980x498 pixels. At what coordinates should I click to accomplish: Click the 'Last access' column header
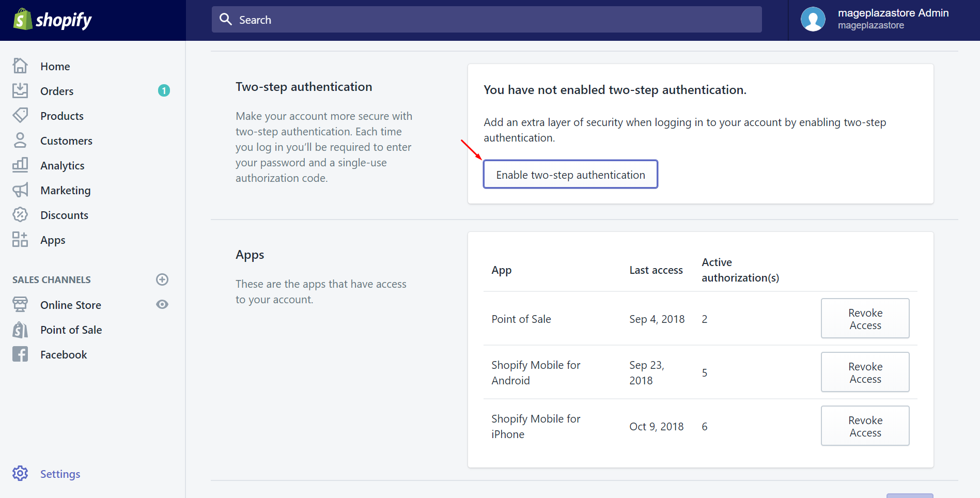click(x=656, y=270)
